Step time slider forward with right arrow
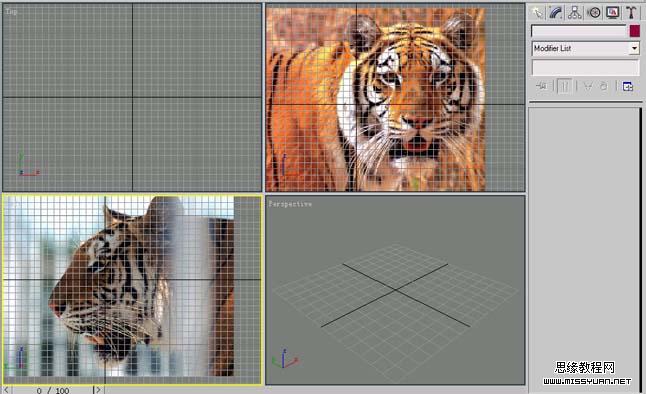The width and height of the screenshot is (646, 394). pyautogui.click(x=98, y=389)
